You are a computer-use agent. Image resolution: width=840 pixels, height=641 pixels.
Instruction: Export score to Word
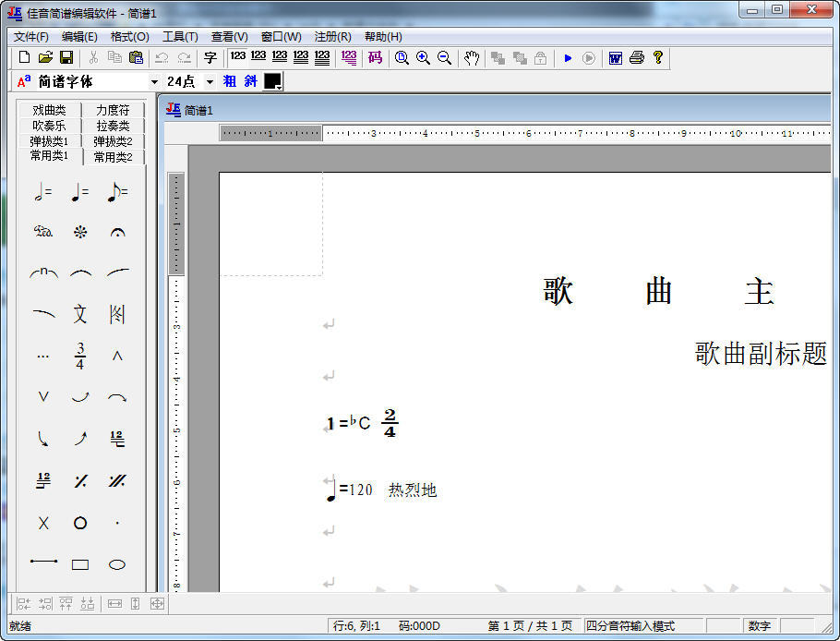[x=615, y=57]
